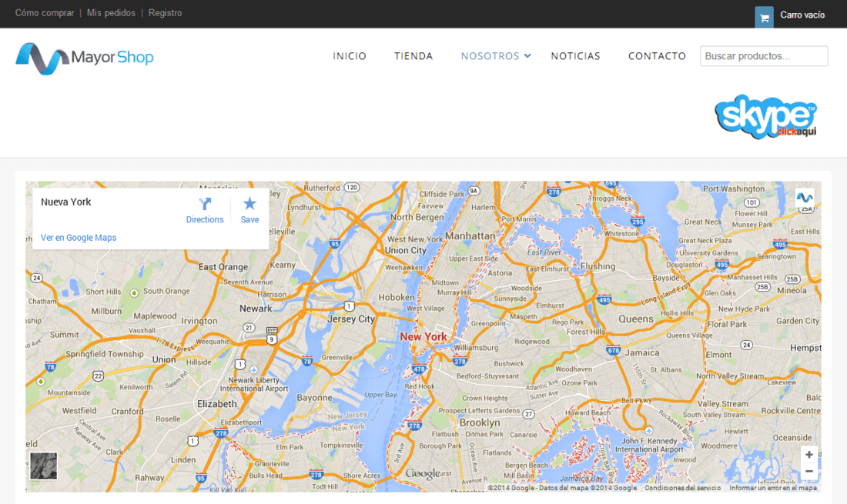Click the Directions arrow icon
This screenshot has width=847, height=504.
pos(205,203)
